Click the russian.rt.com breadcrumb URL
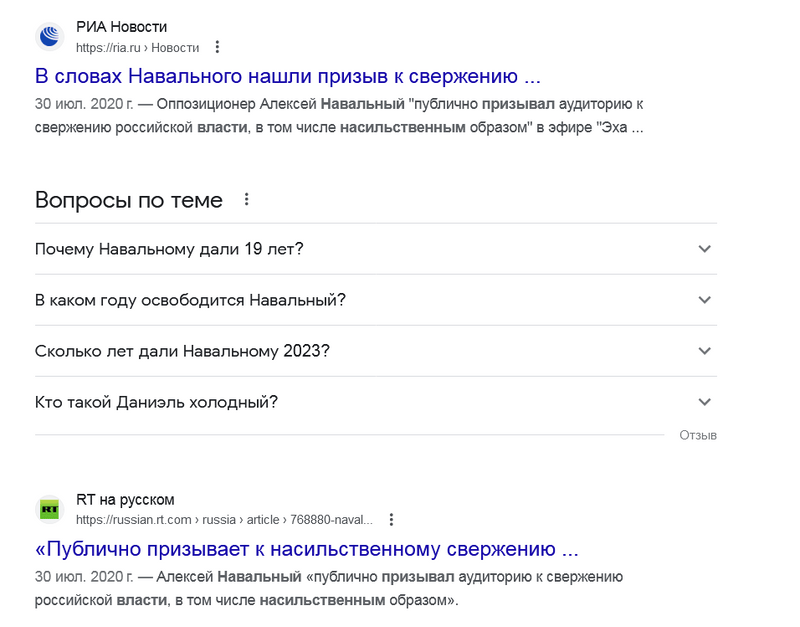Viewport: 800px width, 627px height. 224,520
